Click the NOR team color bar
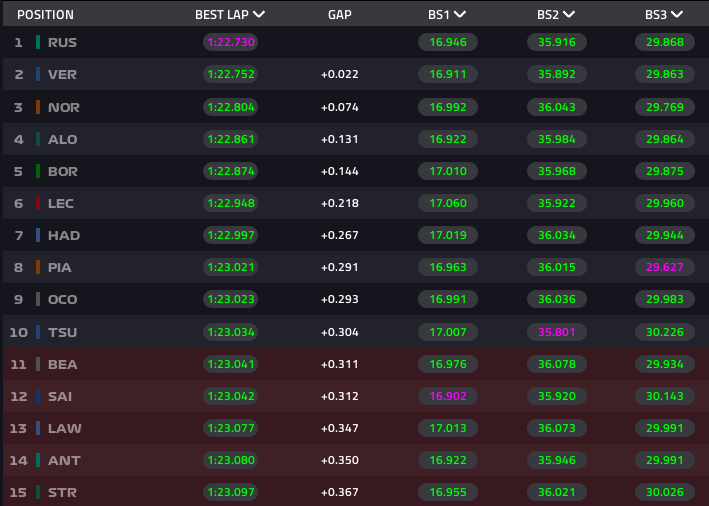 38,107
